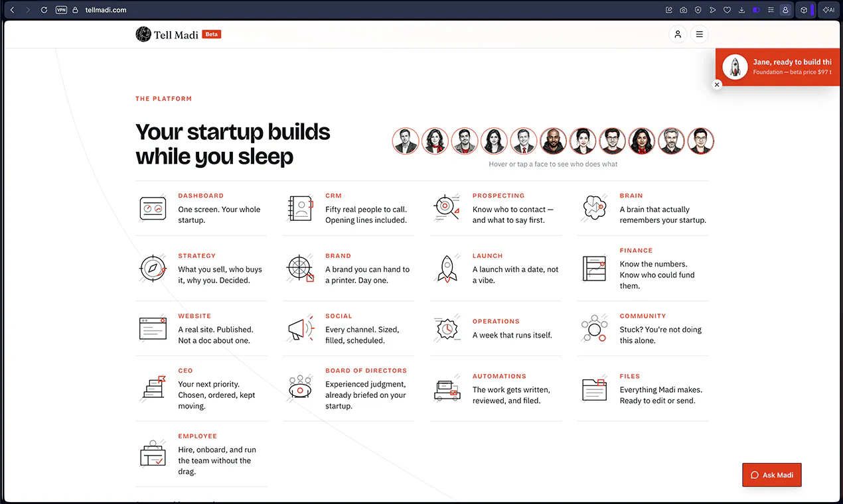843x504 pixels.
Task: Toggle the VPN badge in the address bar
Action: [61, 10]
